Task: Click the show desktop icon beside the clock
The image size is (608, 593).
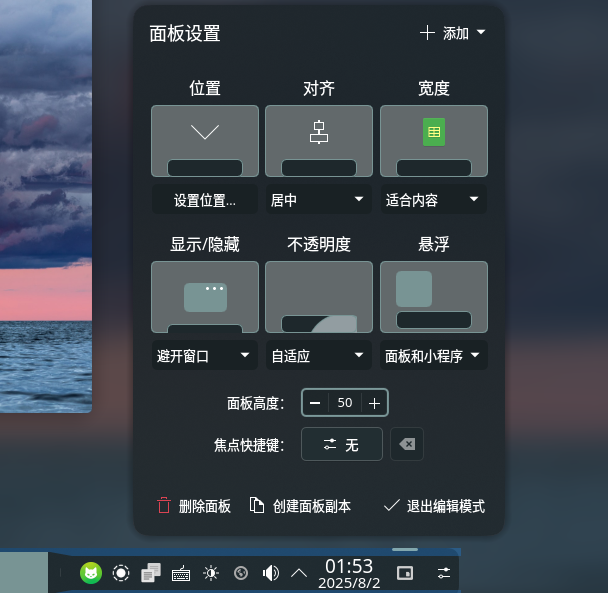Action: pyautogui.click(x=404, y=573)
